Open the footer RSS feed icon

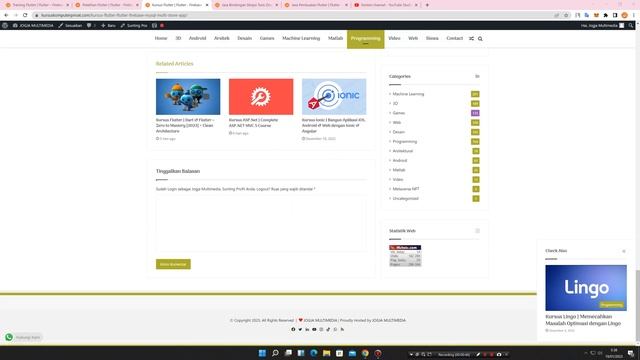(342, 329)
